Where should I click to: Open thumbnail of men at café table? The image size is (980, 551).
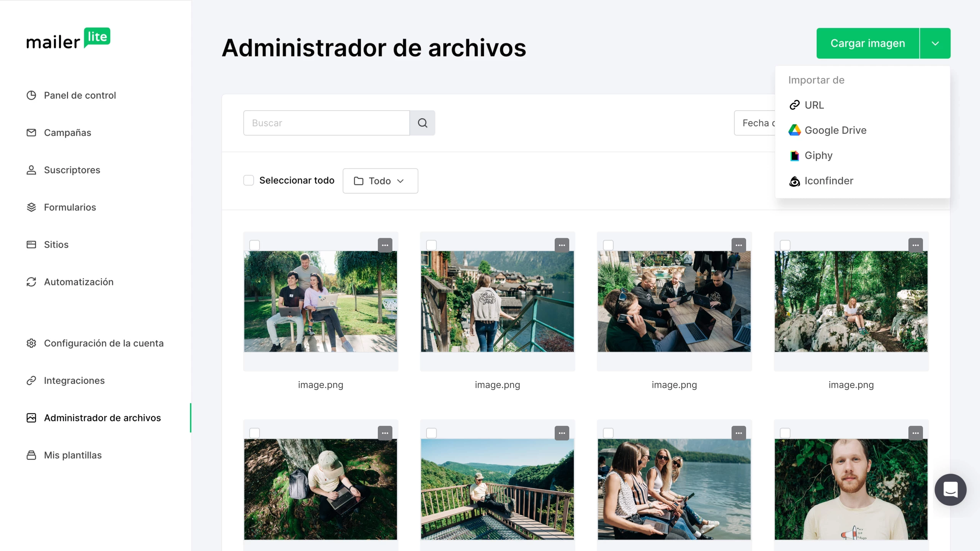[674, 302]
